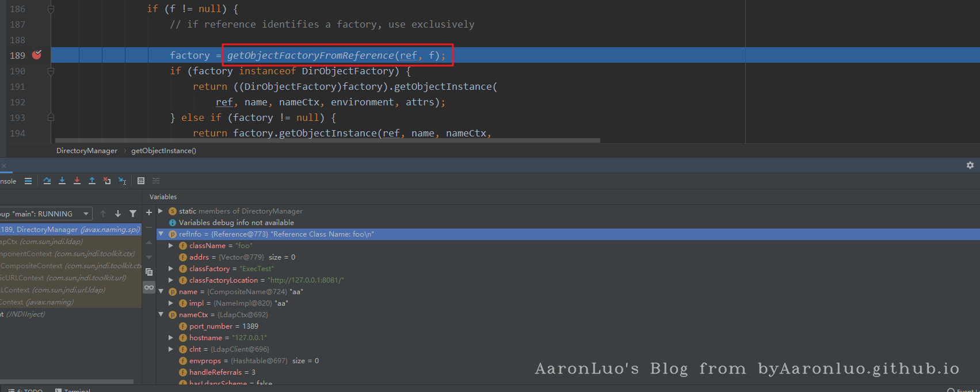Viewport: 980px width, 392px height.
Task: Click the Step Over debugger icon
Action: point(47,181)
